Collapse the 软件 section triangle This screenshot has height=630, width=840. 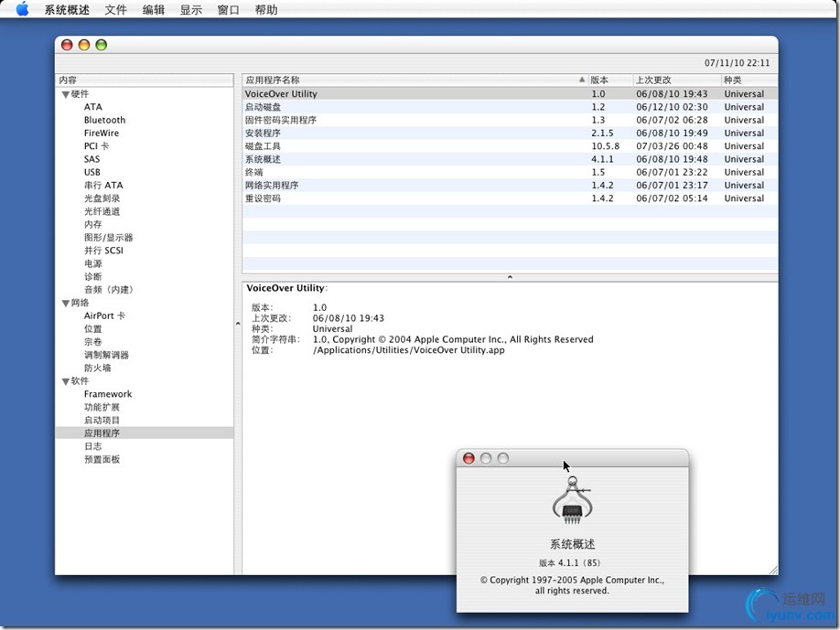click(65, 381)
